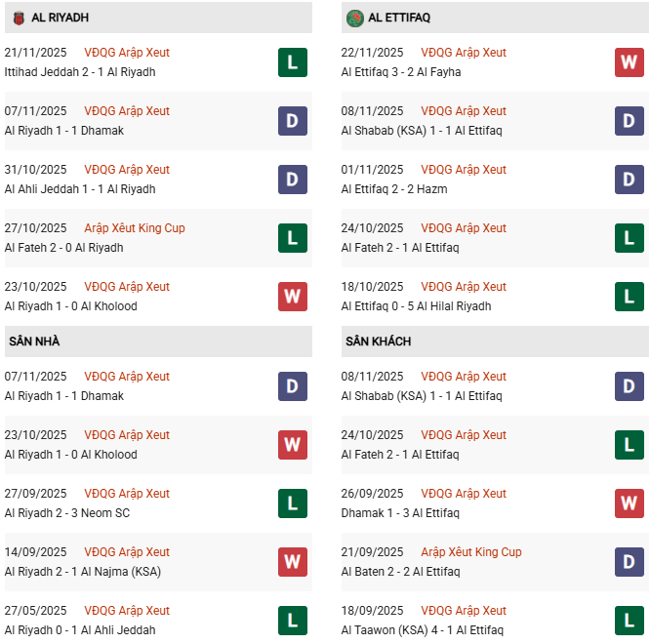Select win badge for Al Riyadh vs Al Najma
Screen dimensions: 650x644
pyautogui.click(x=292, y=562)
